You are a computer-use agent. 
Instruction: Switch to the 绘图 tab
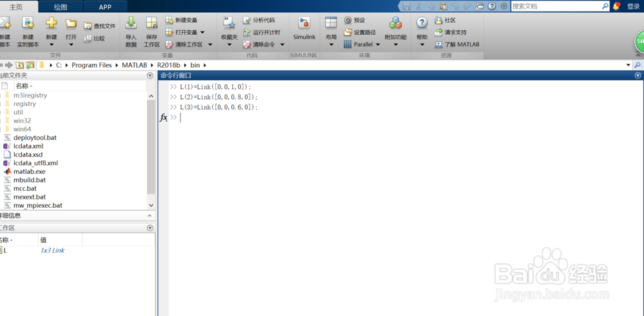point(61,6)
